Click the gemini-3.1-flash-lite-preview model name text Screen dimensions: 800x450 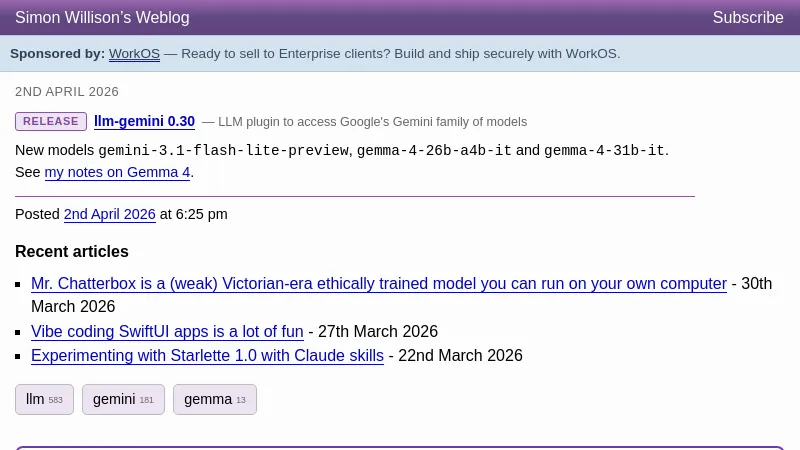[x=224, y=151]
